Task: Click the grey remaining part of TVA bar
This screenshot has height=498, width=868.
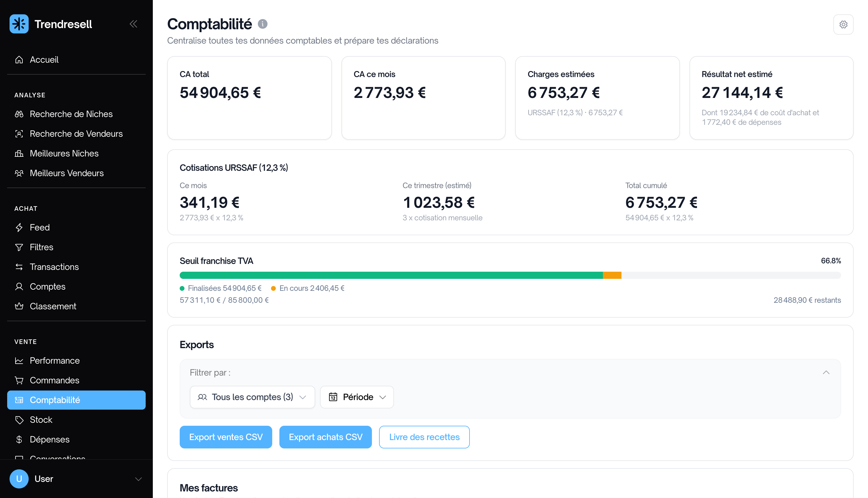Action: [731, 275]
